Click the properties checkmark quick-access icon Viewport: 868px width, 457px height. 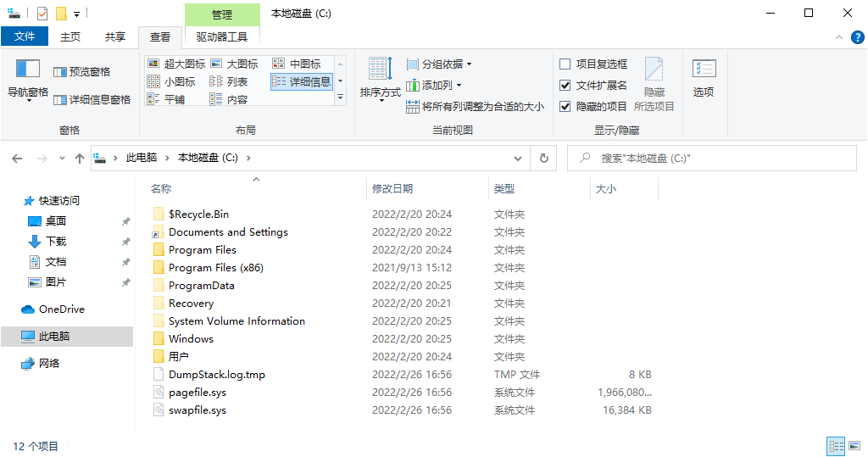coord(42,14)
